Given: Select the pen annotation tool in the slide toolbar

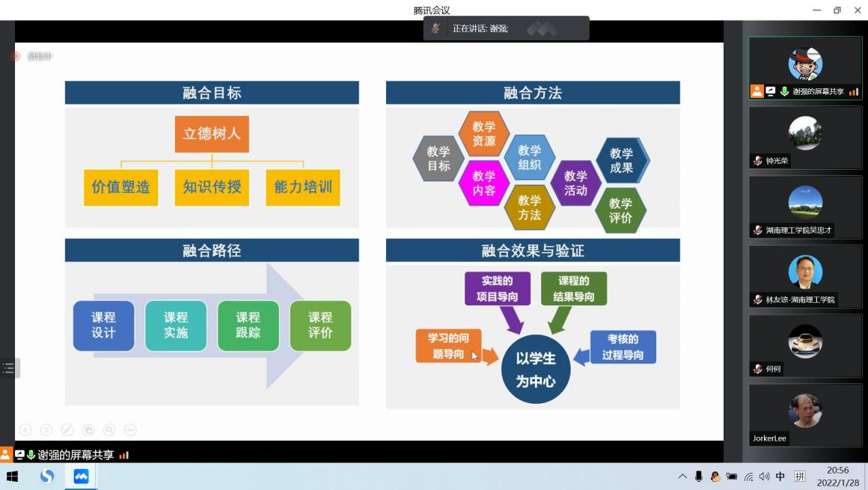Looking at the screenshot, I should click(x=67, y=429).
